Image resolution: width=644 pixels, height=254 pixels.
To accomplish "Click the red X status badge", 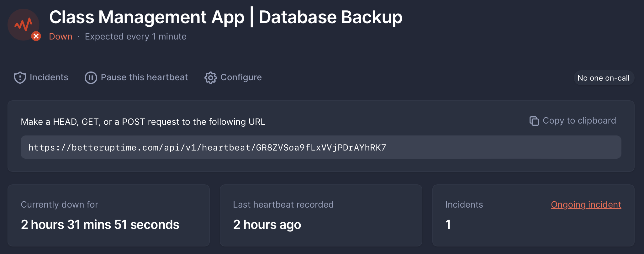I will (36, 36).
